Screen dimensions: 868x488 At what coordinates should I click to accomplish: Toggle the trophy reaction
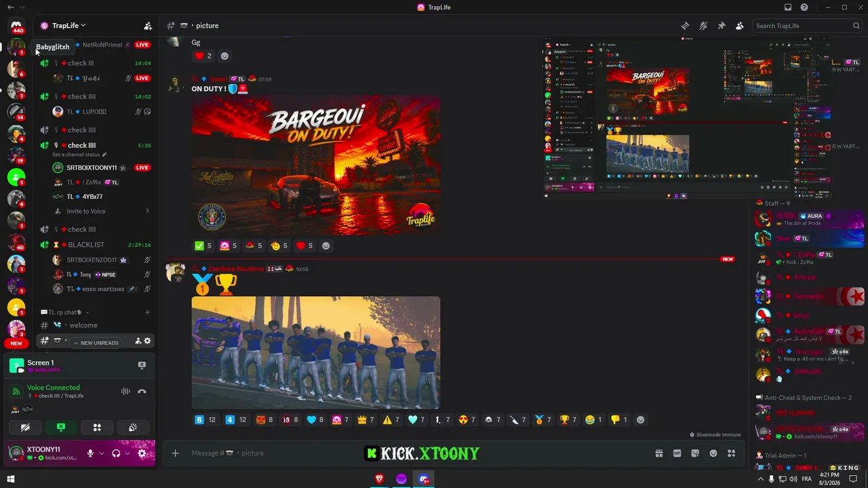pos(569,420)
